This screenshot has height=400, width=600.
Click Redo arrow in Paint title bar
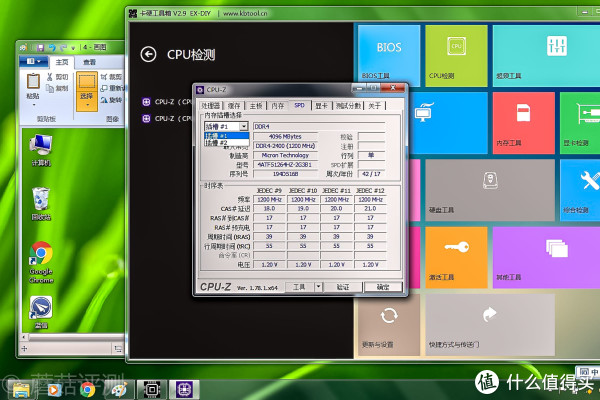(63, 47)
